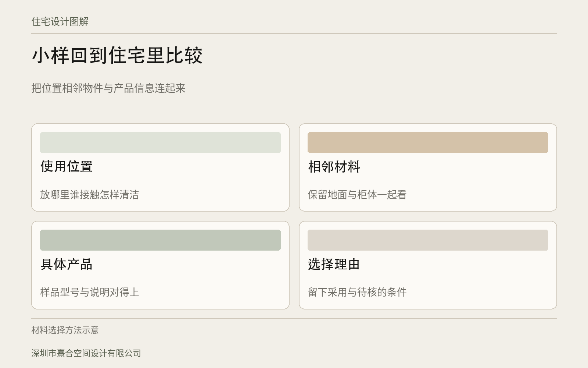Image resolution: width=588 pixels, height=368 pixels.
Task: Select the pale grey-green swatch above 使用位置
Action: [160, 142]
